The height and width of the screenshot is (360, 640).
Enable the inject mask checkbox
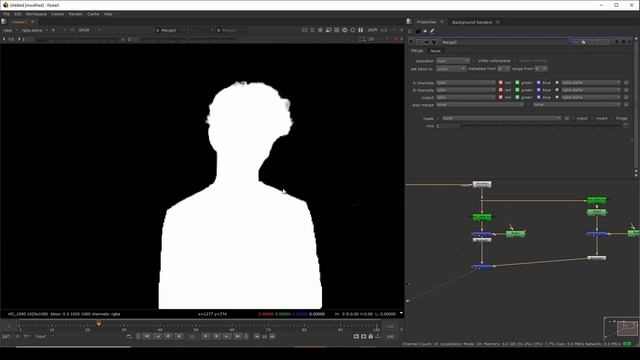[x=573, y=118]
